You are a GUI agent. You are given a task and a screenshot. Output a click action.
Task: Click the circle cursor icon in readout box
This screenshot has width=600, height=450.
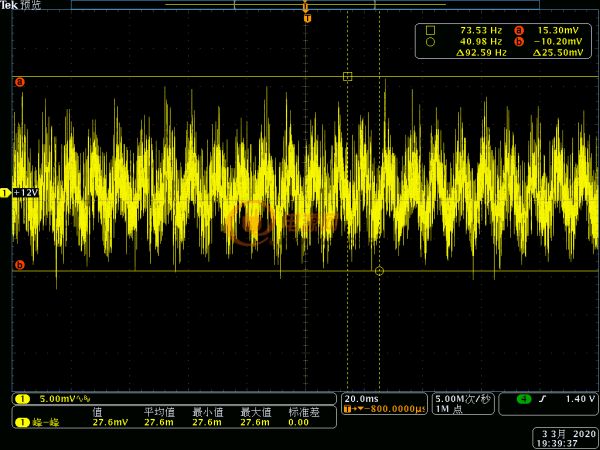pyautogui.click(x=430, y=42)
